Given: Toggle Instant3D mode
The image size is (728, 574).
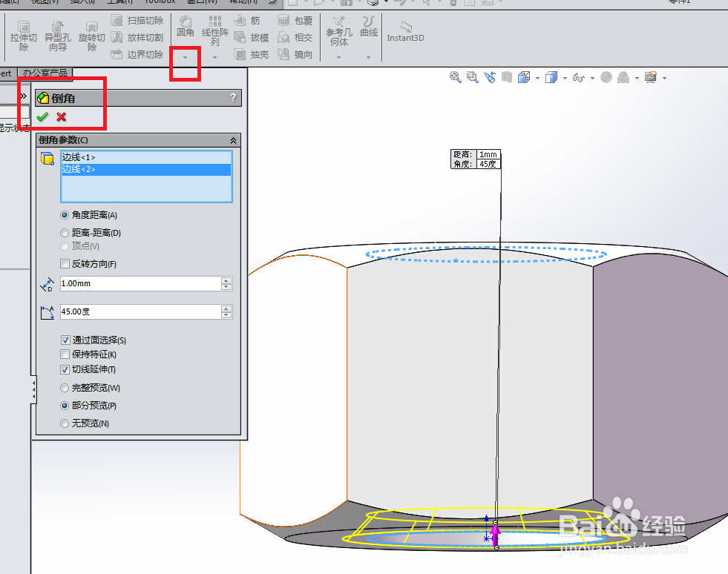Looking at the screenshot, I should coord(406,32).
